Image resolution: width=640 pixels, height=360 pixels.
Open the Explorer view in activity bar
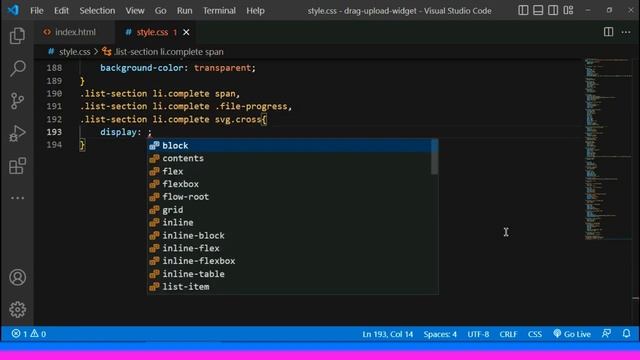click(17, 36)
